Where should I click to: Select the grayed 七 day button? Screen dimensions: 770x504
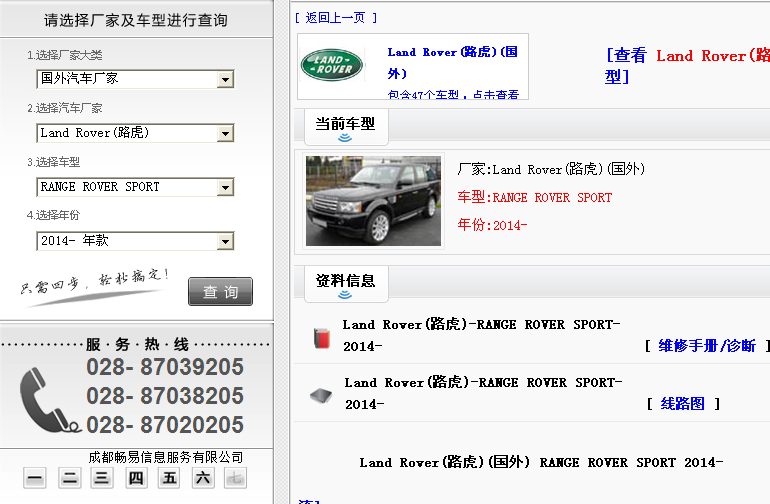pos(235,478)
